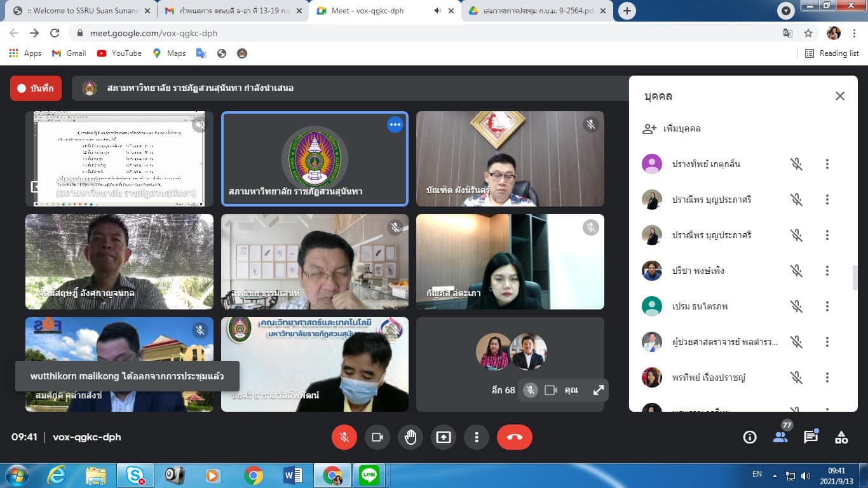Click the red leave call button
The image size is (868, 488).
tap(514, 437)
